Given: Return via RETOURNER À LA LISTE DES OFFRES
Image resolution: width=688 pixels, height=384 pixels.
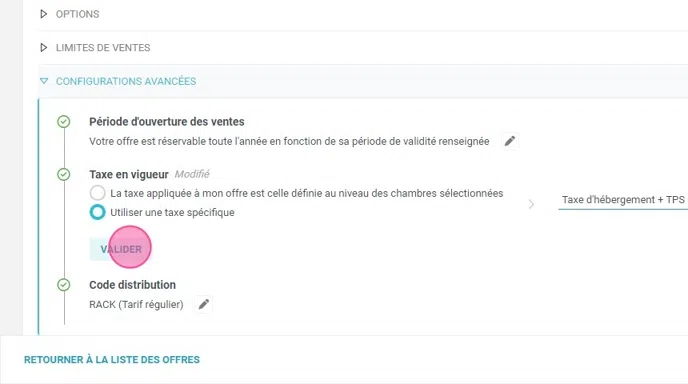Looking at the screenshot, I should pyautogui.click(x=112, y=360).
